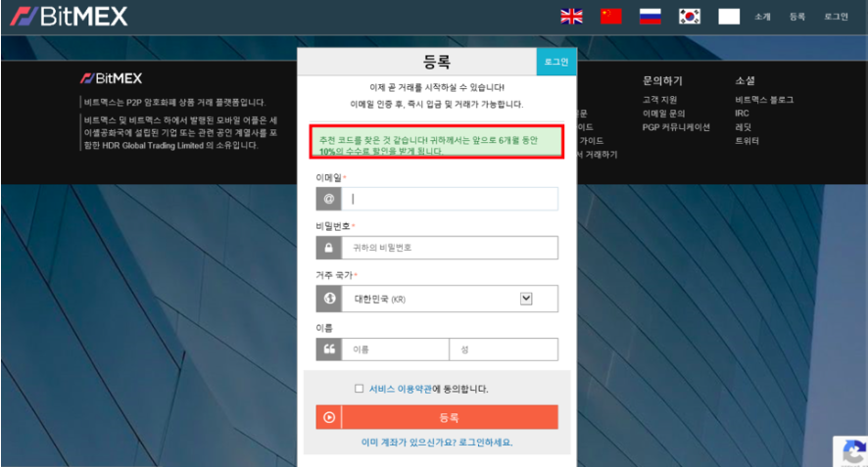Click the reCAPTCHA badge icon
868x467 pixels.
click(x=853, y=452)
